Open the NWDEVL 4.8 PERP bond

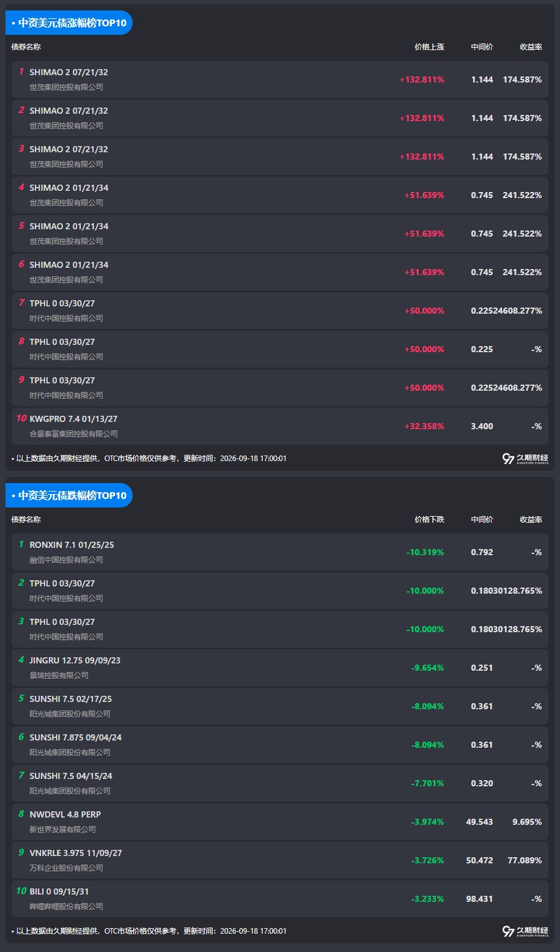point(65,814)
